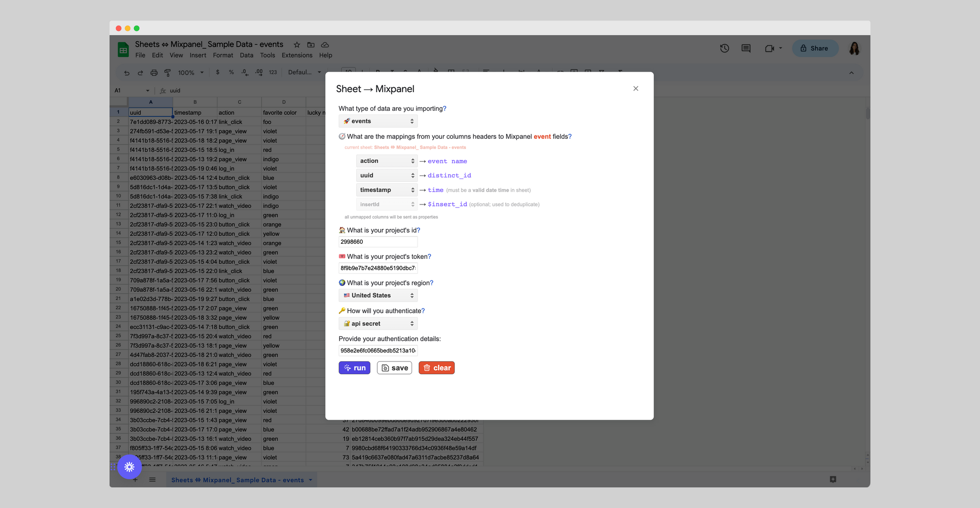Start a Meet call camera icon

click(x=769, y=48)
